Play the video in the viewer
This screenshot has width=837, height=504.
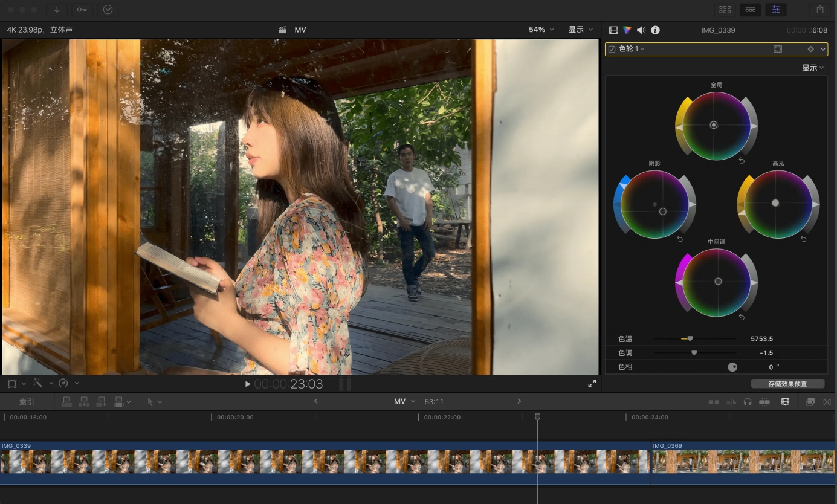click(248, 384)
